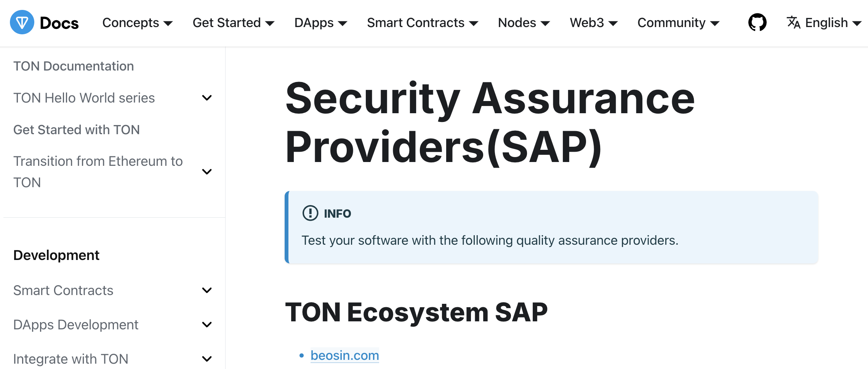The height and width of the screenshot is (369, 868).
Task: Click the chevron beside Community
Action: tap(716, 23)
